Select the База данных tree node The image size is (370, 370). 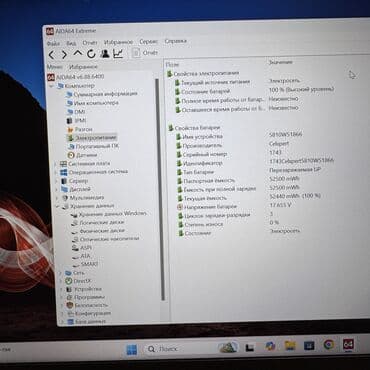(86, 322)
